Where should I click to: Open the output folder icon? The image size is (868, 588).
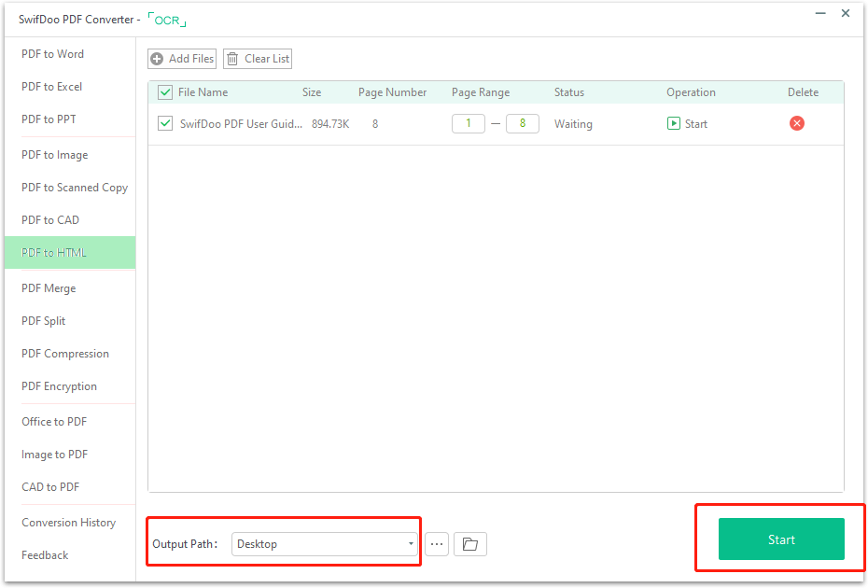click(x=469, y=543)
